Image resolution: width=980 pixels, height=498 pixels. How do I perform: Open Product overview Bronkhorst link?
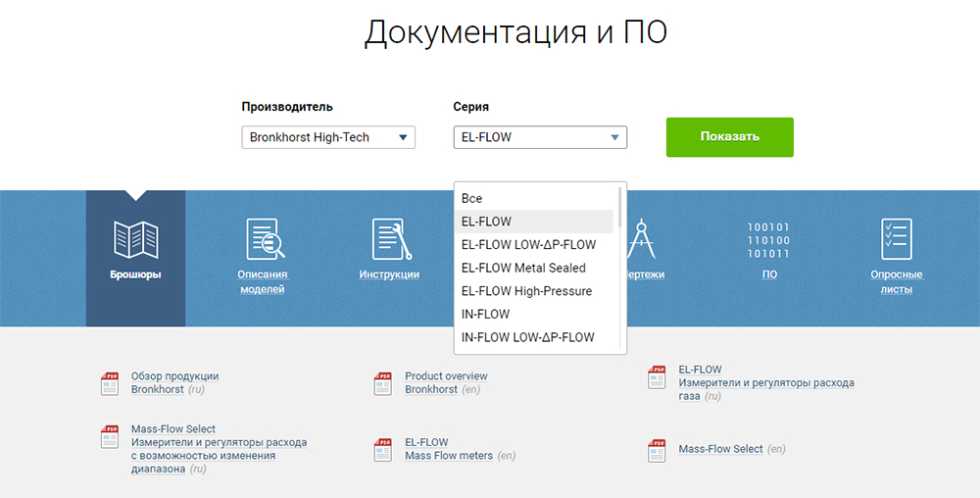(x=446, y=382)
